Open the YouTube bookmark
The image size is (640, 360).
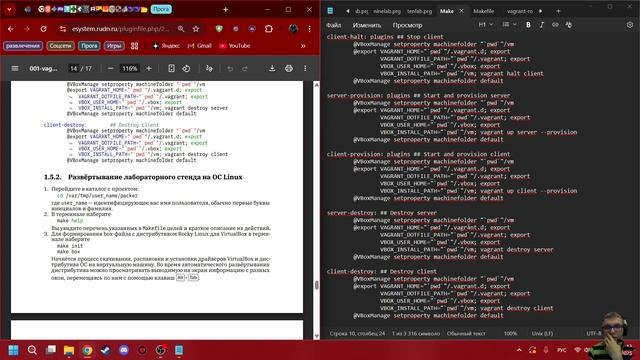click(x=235, y=46)
